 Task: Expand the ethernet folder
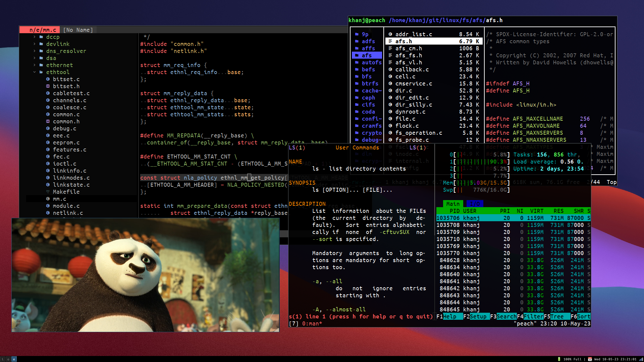(35, 65)
